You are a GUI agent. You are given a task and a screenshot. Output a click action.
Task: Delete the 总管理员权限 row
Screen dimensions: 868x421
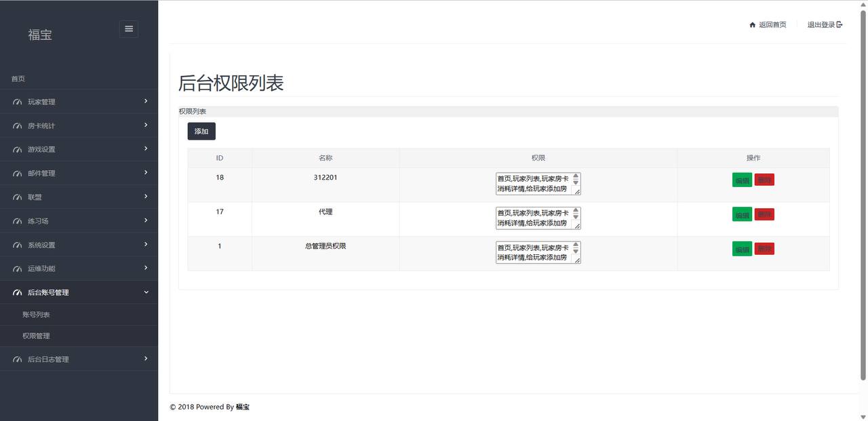[764, 249]
